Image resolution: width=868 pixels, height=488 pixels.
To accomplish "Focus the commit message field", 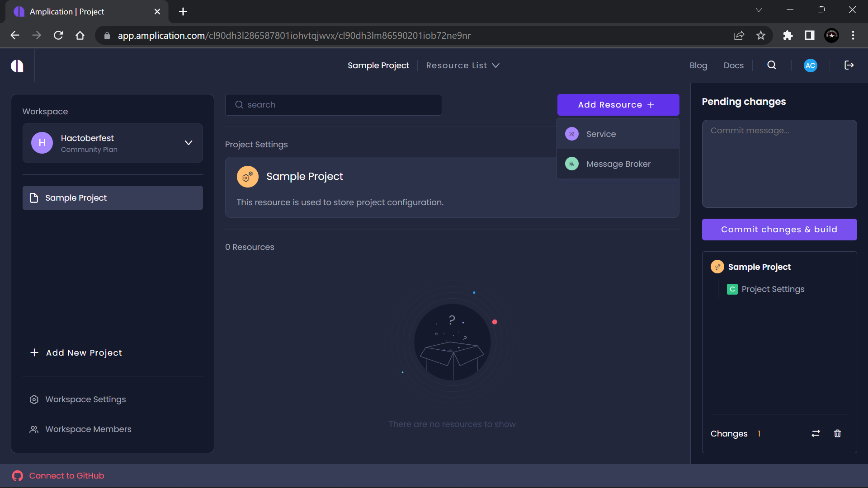I will (779, 164).
